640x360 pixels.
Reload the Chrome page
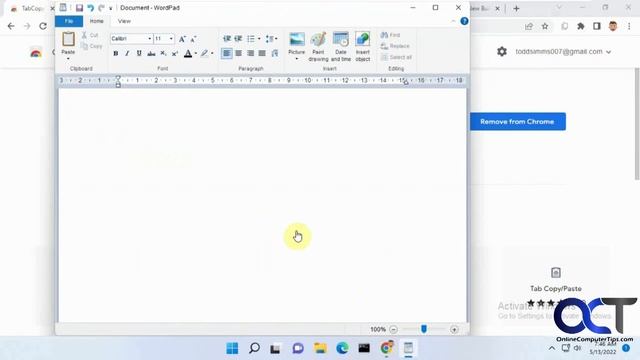(43, 26)
